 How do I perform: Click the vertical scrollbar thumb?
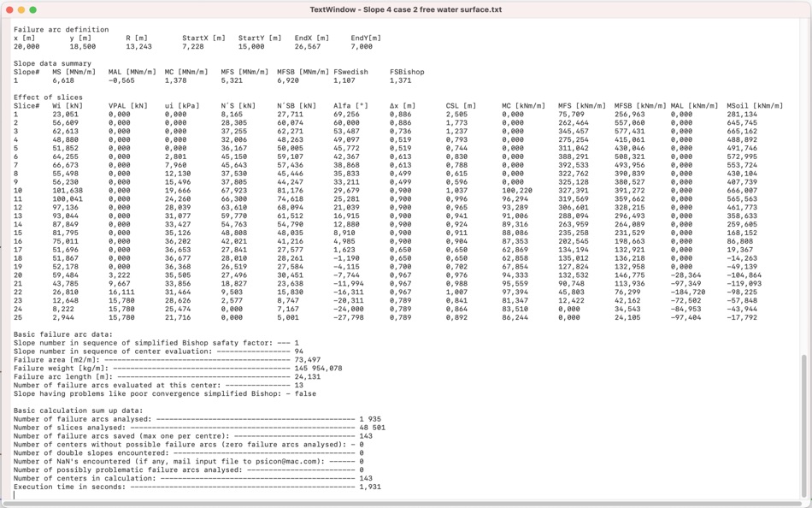click(x=803, y=425)
